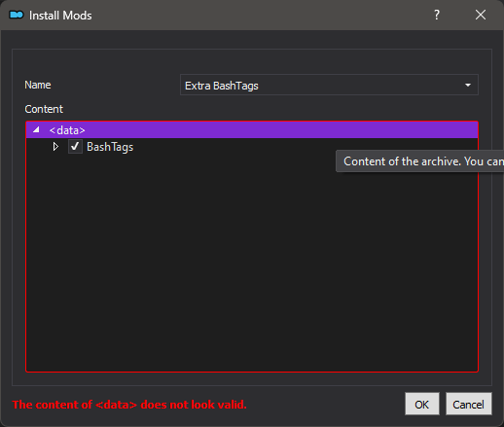504x427 pixels.
Task: Click the Install Mods title text
Action: point(60,16)
